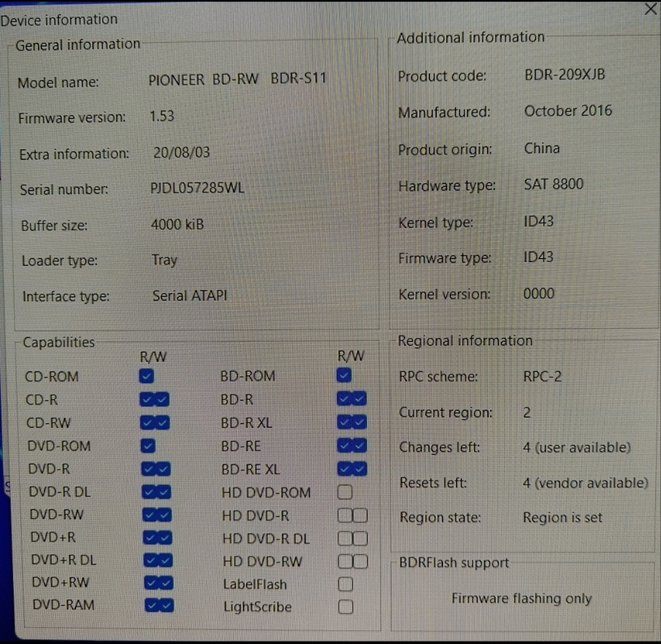Image resolution: width=661 pixels, height=644 pixels.
Task: Toggle the BD-R read checkbox
Action: (345, 398)
